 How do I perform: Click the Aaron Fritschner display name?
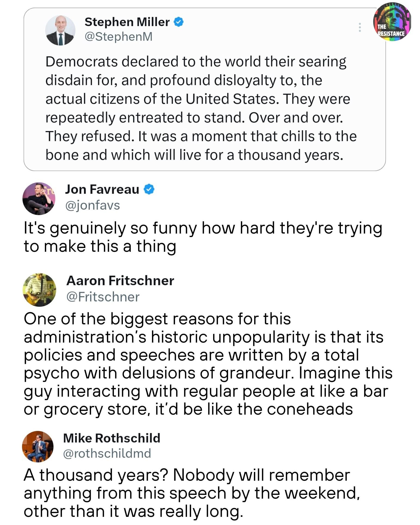pyautogui.click(x=120, y=281)
